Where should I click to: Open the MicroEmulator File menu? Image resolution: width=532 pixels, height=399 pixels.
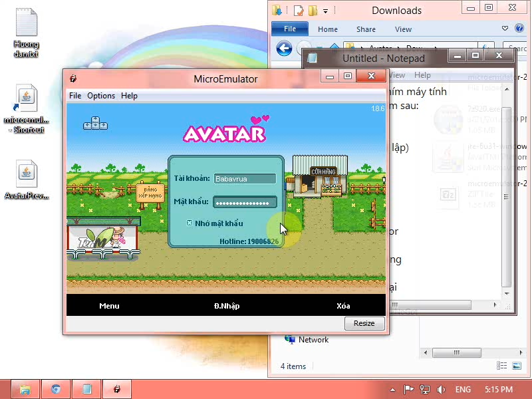(x=75, y=96)
